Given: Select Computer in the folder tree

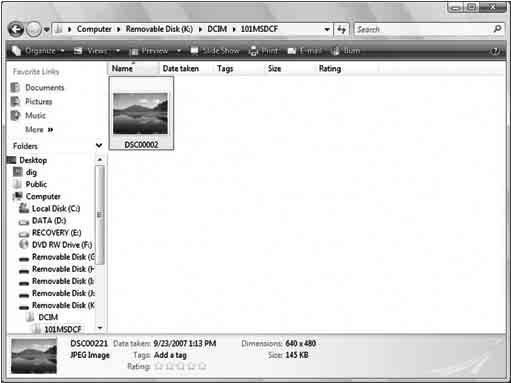Looking at the screenshot, I should pos(43,196).
